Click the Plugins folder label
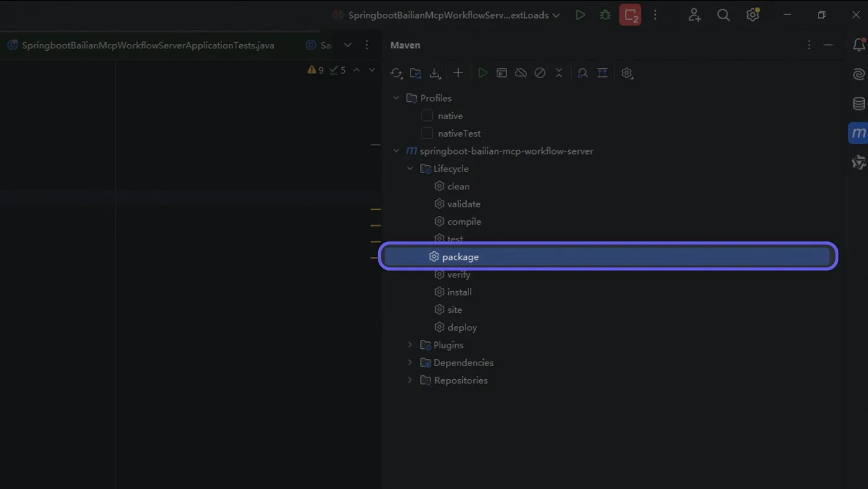 pyautogui.click(x=448, y=345)
